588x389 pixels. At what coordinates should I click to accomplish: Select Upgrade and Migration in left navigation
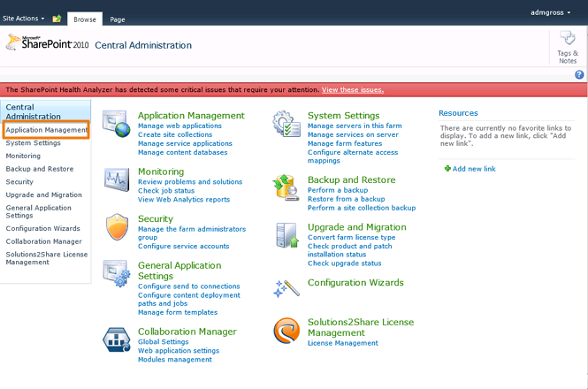pyautogui.click(x=44, y=194)
